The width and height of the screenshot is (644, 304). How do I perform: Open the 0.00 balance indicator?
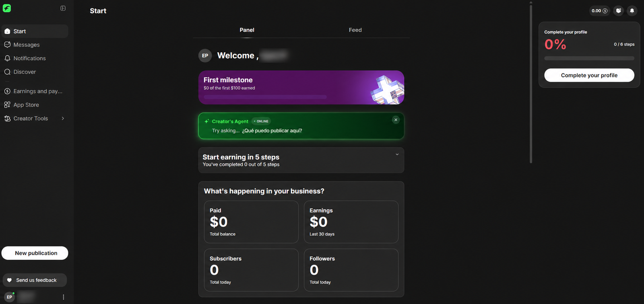[599, 11]
